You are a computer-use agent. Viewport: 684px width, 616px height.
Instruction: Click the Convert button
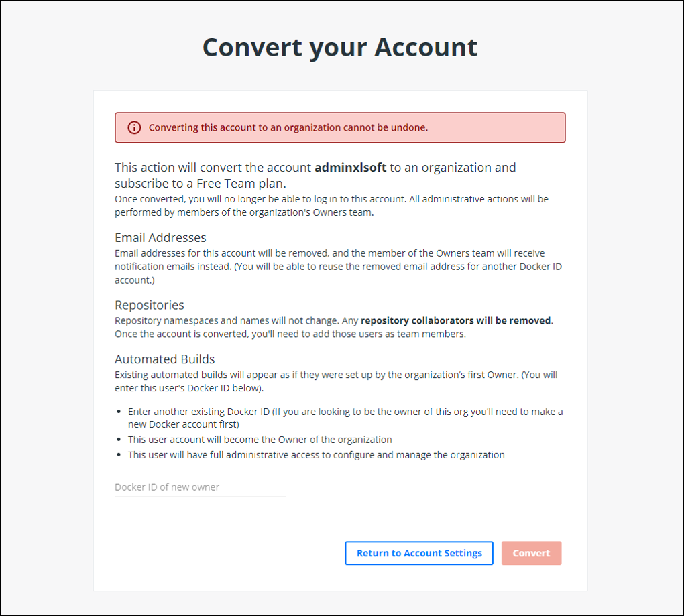tap(531, 553)
